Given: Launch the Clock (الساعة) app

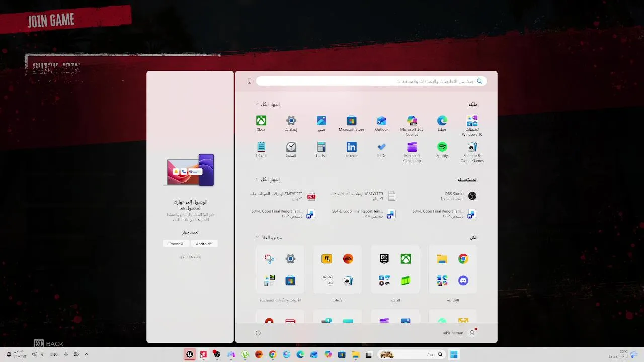Looking at the screenshot, I should [291, 150].
